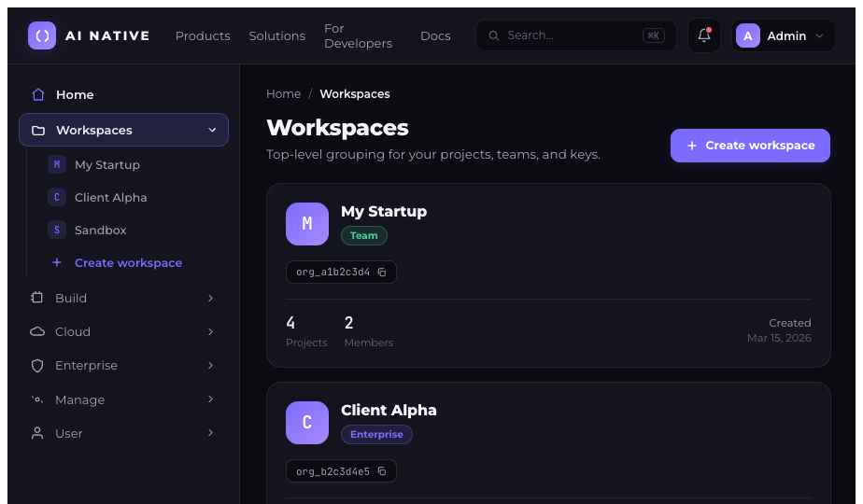Screen dimensions: 863x504
Task: Click the large Client Alpha 'C' card avatar
Action: (x=307, y=423)
